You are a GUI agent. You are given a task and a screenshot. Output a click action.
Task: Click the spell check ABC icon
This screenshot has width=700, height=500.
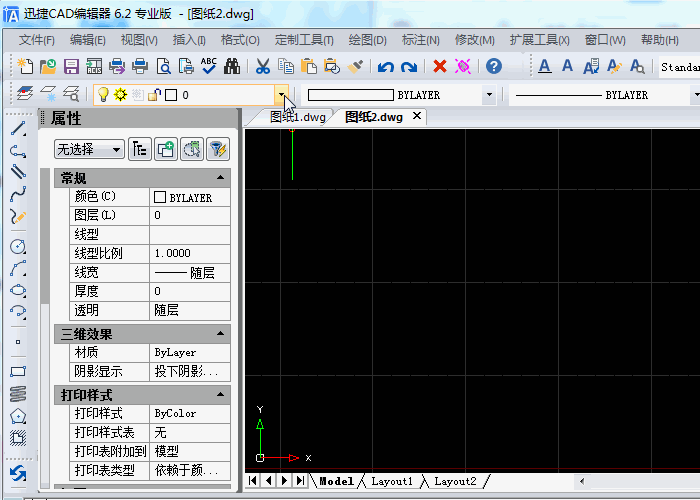click(x=209, y=67)
